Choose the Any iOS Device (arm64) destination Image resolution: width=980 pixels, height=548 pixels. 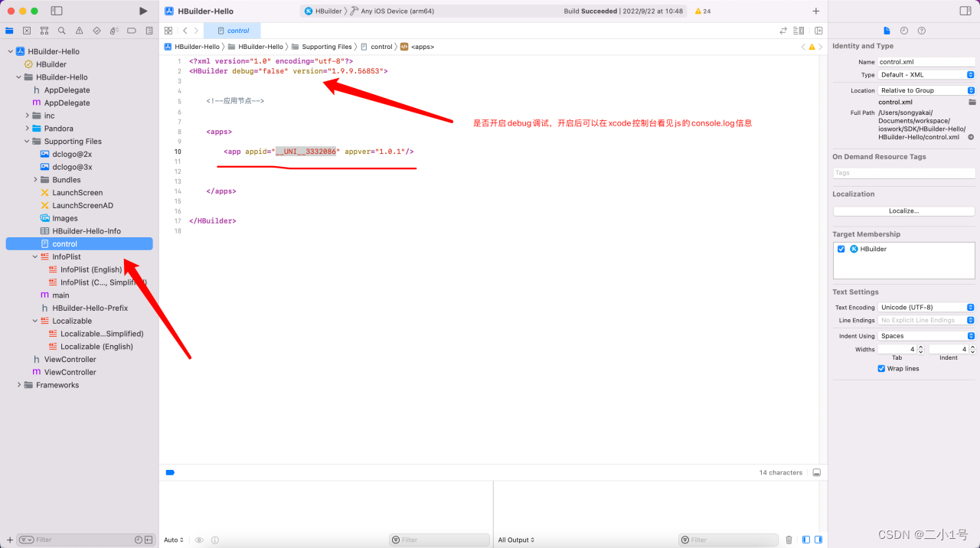tap(392, 11)
